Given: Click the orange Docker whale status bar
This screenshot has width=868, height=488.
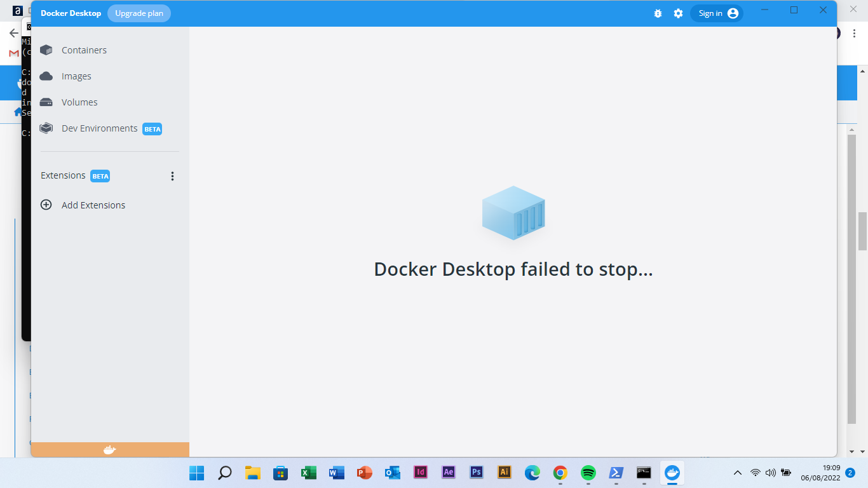Looking at the screenshot, I should click(110, 450).
